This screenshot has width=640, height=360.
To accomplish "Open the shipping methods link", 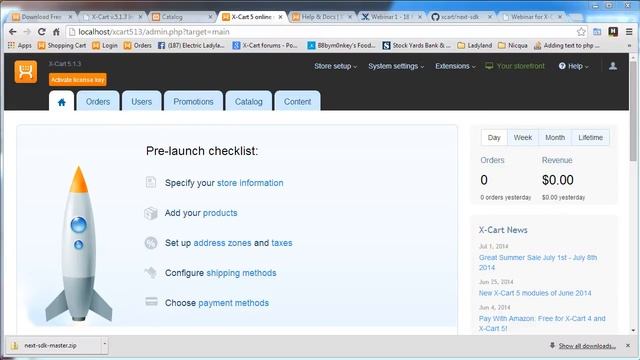I will click(241, 273).
